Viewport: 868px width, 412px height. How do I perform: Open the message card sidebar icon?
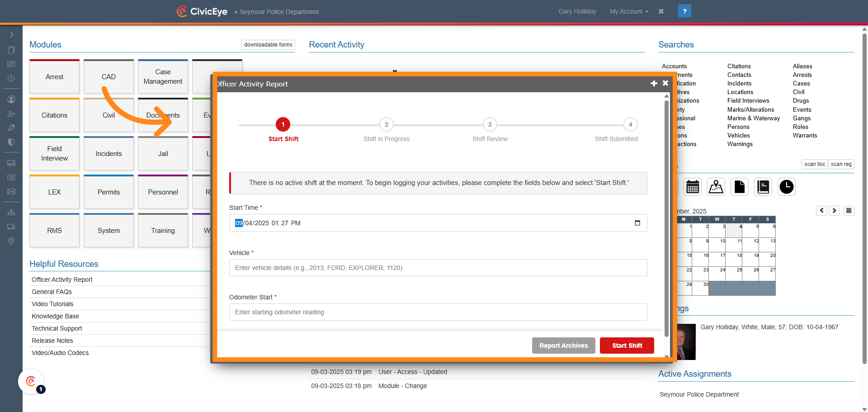(x=11, y=64)
